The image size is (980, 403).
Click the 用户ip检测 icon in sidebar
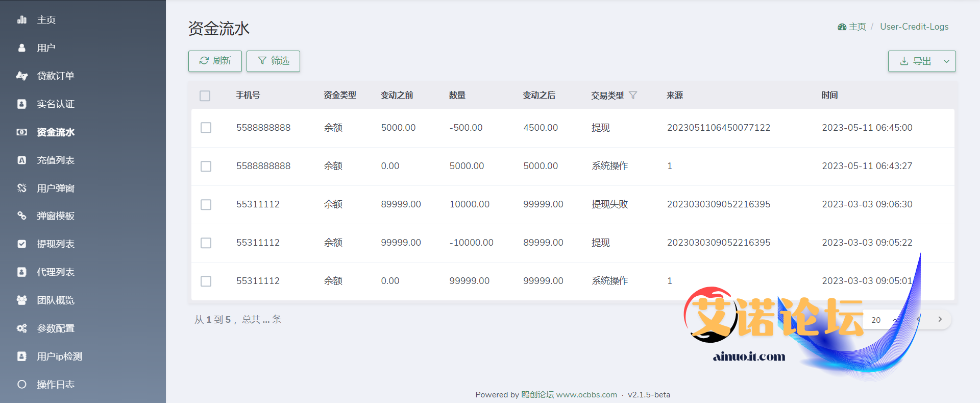click(x=22, y=357)
